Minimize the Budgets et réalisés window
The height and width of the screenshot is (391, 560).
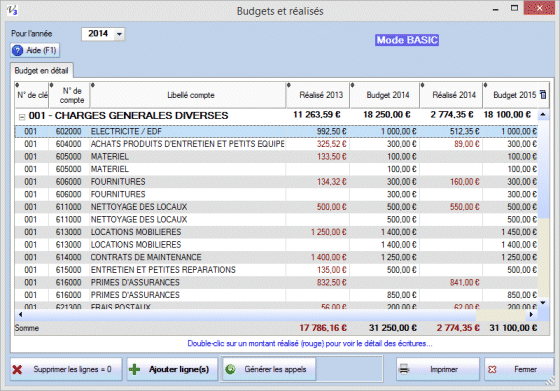point(495,9)
